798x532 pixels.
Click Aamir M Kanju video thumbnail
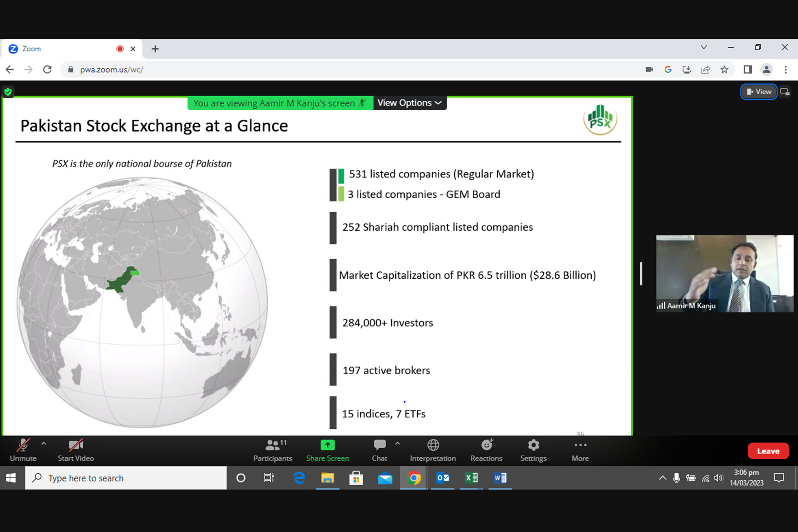pyautogui.click(x=724, y=273)
